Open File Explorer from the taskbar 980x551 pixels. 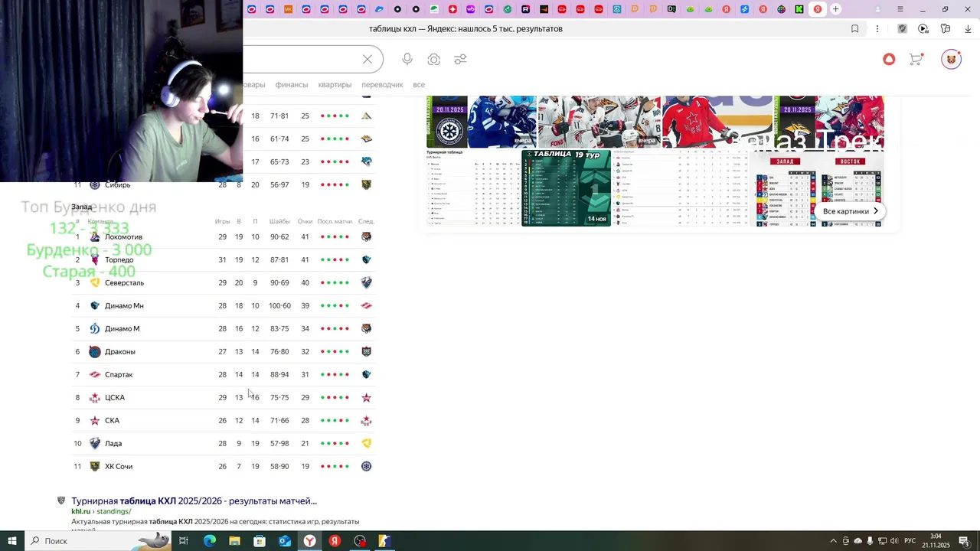pyautogui.click(x=234, y=541)
